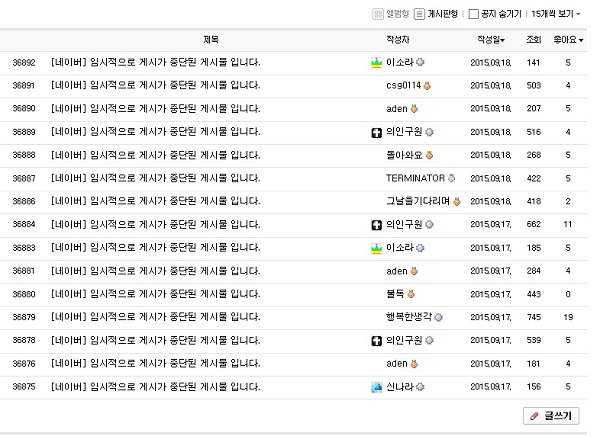Image resolution: width=600 pixels, height=436 pixels.
Task: Click black cross avatar beside 의인구원 in post 36889
Action: 376,131
